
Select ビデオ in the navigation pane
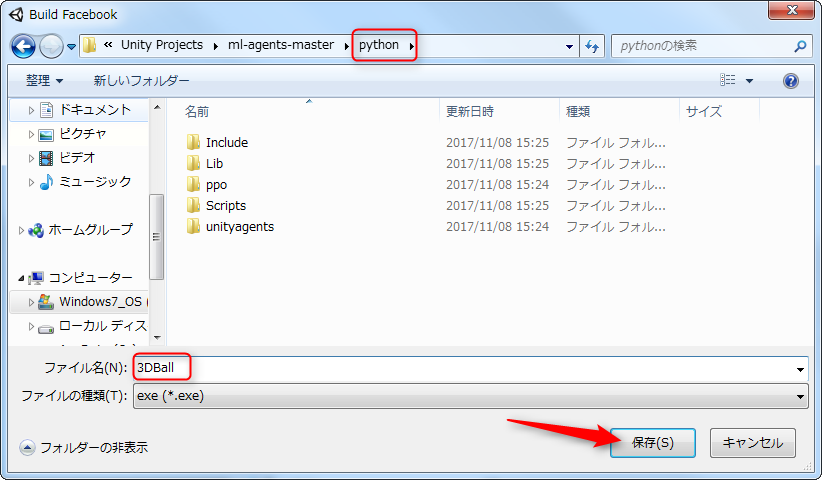pos(77,158)
